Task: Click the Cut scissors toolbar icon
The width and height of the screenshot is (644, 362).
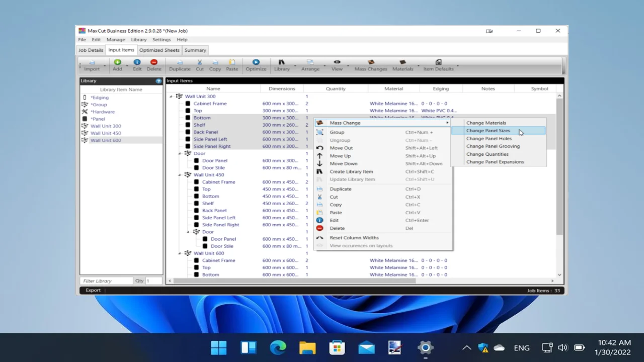Action: pyautogui.click(x=200, y=62)
